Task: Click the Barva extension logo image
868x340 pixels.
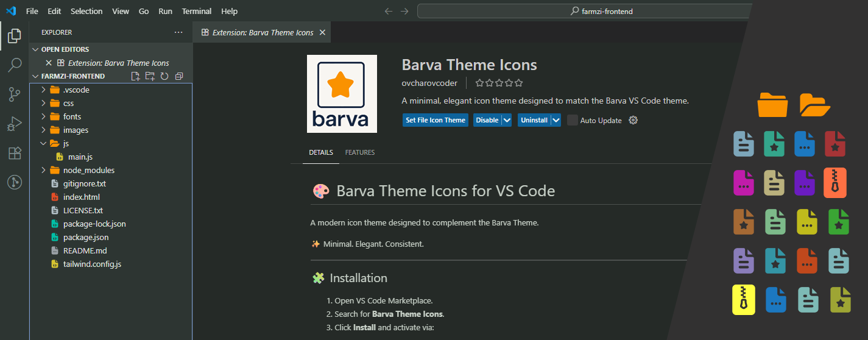Action: point(342,94)
